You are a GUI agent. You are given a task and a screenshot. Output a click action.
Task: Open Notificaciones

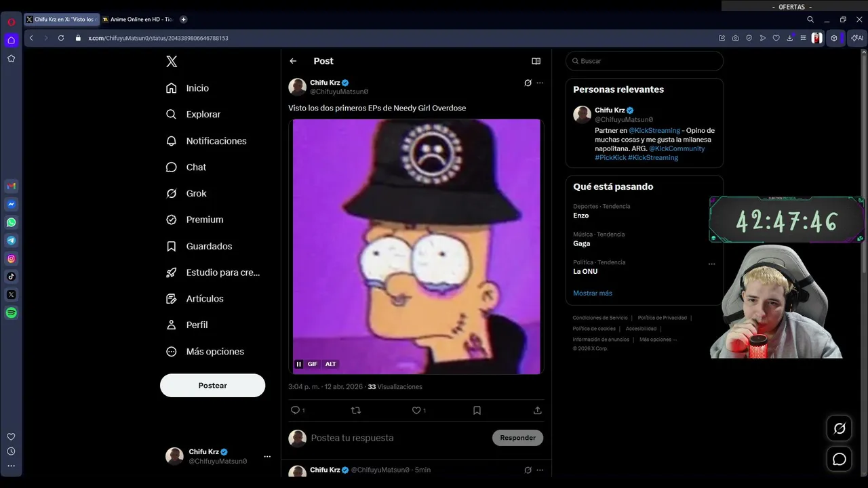click(x=206, y=141)
